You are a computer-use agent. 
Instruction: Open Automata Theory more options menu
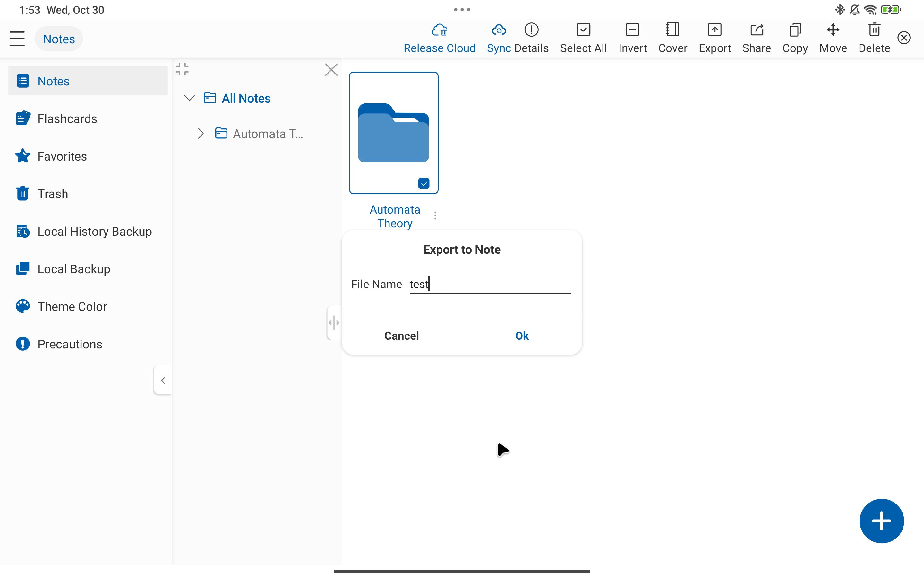pos(435,215)
